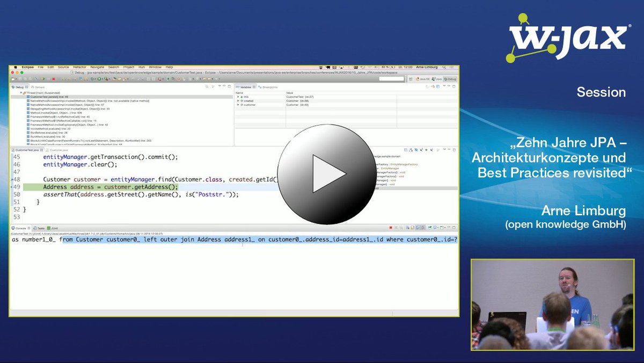Select the Variables tab

click(x=245, y=87)
